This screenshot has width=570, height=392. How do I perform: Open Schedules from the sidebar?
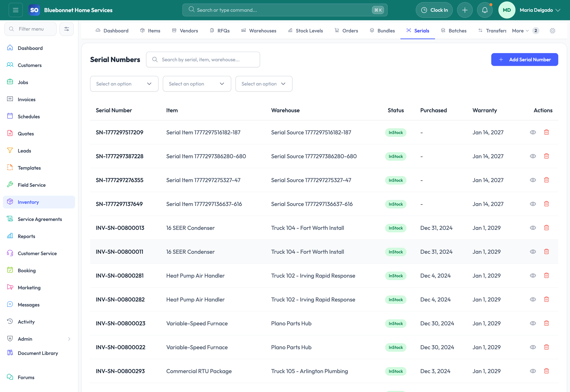click(39, 116)
